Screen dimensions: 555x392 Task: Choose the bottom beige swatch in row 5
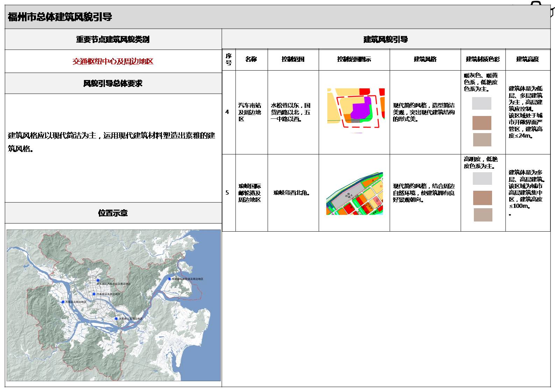[483, 215]
